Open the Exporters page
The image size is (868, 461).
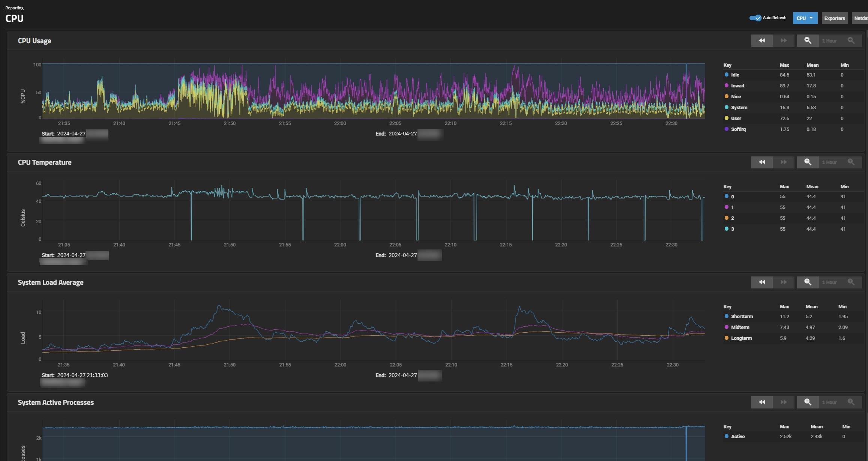[x=834, y=18]
